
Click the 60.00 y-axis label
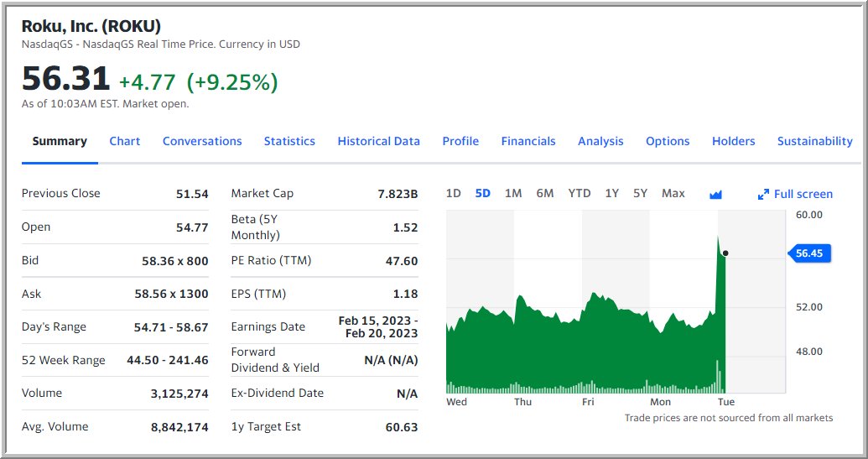[x=808, y=214]
